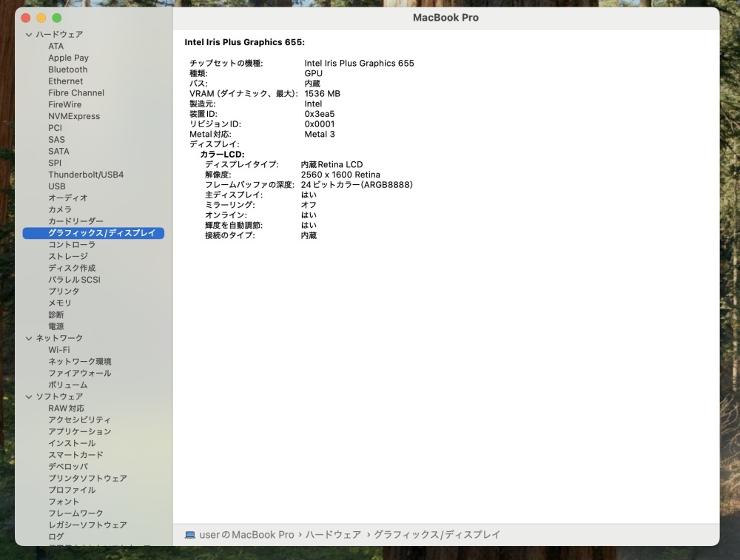Collapse the ソフトウェア section chevron
Viewport: 740px width, 560px height.
coord(29,397)
